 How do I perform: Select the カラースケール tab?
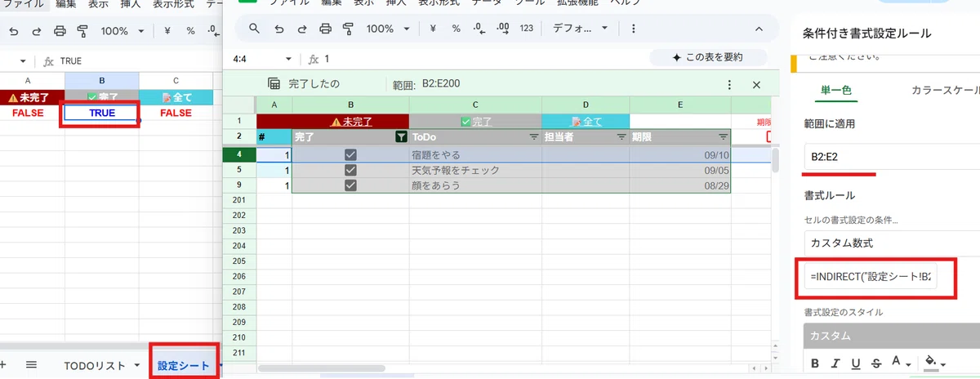pos(944,91)
